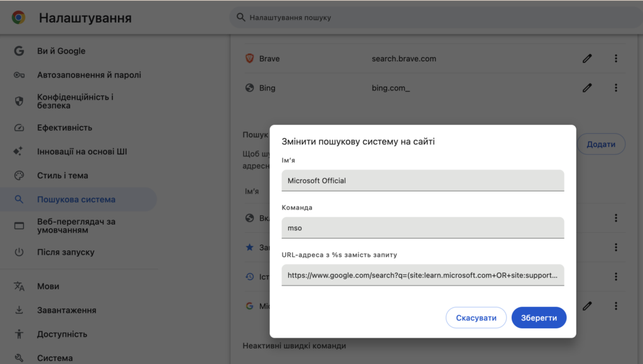
Task: Click the search magnifier icon in settings search
Action: pyautogui.click(x=240, y=17)
